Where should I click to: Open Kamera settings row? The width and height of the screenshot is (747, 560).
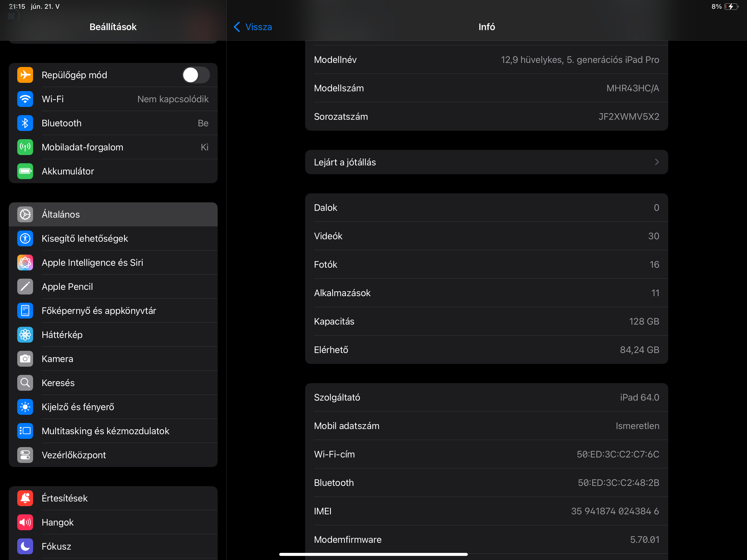pyautogui.click(x=113, y=359)
